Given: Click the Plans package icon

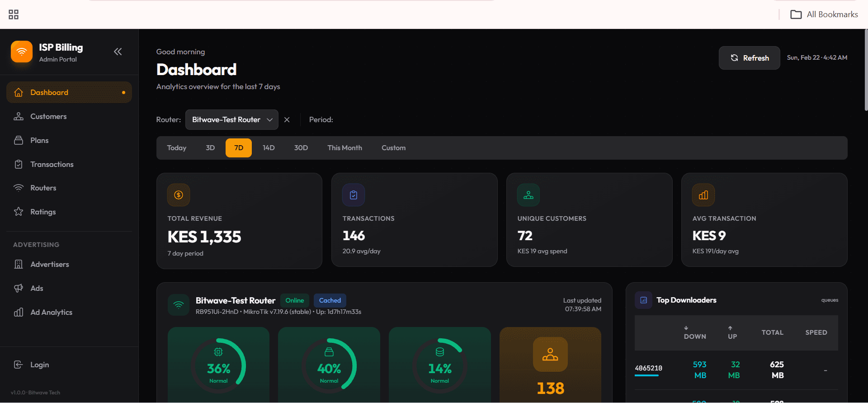Looking at the screenshot, I should click(19, 140).
